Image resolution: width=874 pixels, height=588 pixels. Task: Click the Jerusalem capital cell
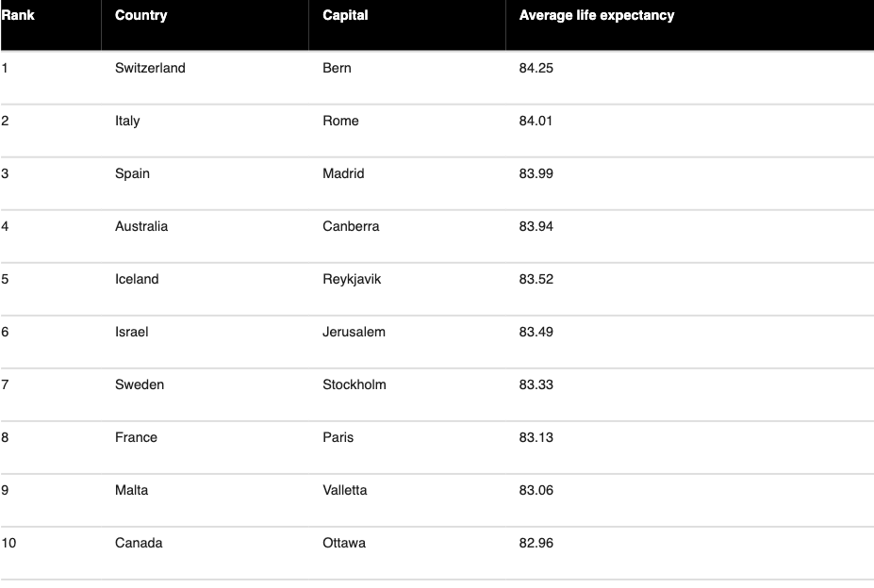[x=354, y=332]
